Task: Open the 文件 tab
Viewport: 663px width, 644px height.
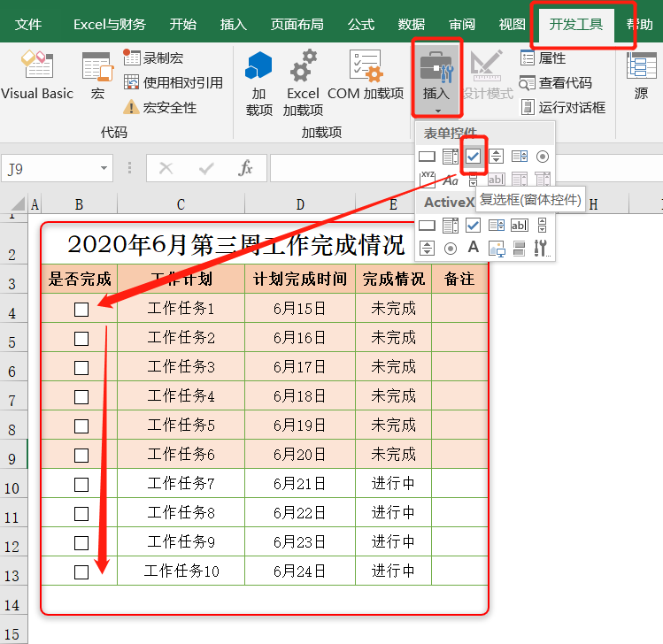Action: [28, 25]
